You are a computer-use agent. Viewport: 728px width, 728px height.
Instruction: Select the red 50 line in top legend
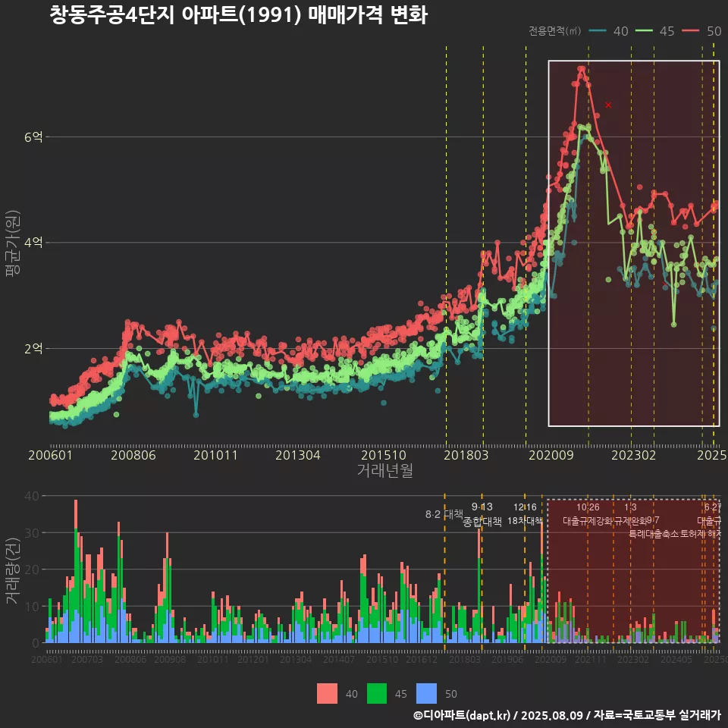[x=691, y=31]
